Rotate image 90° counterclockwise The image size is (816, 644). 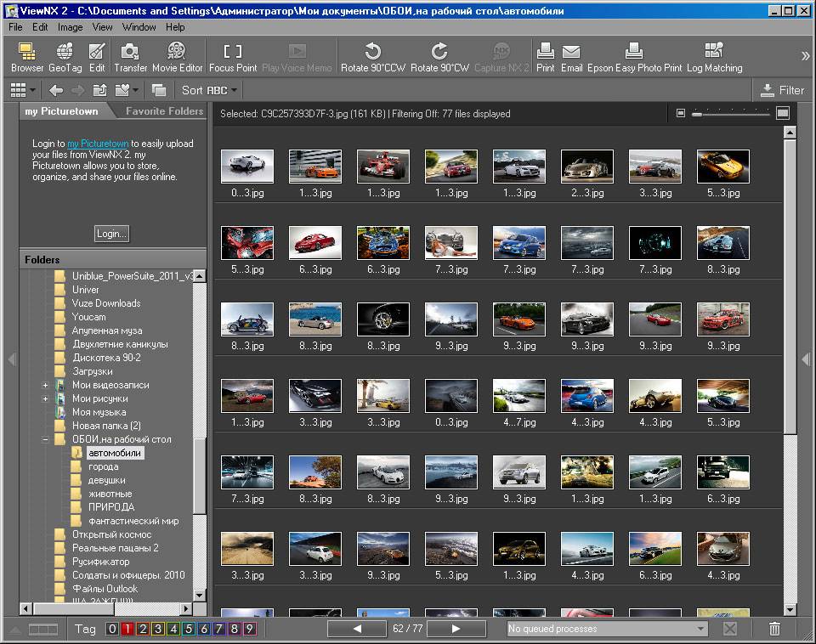click(373, 57)
